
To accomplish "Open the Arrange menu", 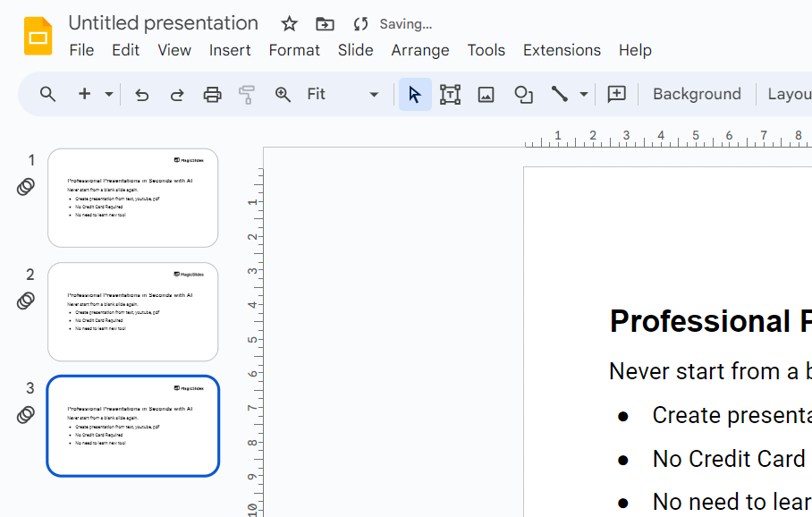I will [419, 50].
